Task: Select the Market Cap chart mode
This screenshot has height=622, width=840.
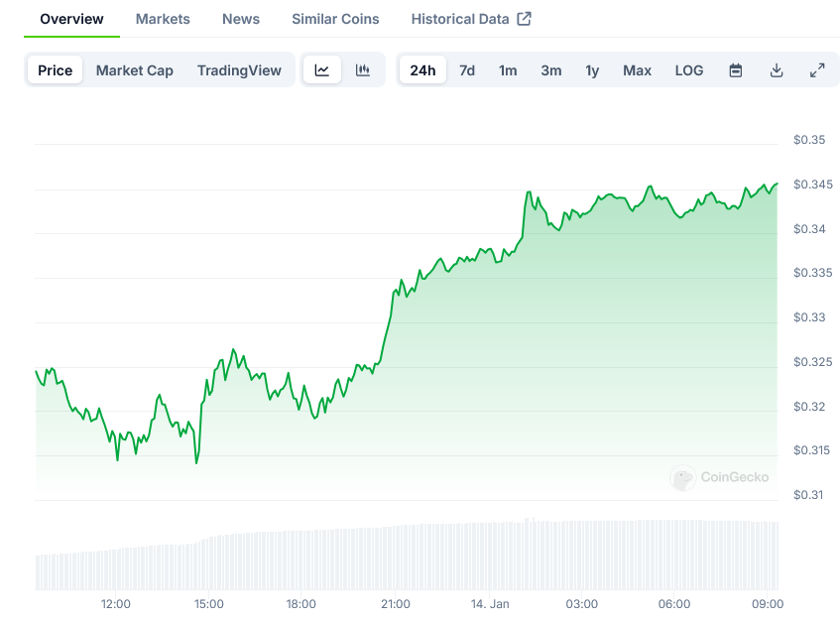Action: pyautogui.click(x=135, y=70)
